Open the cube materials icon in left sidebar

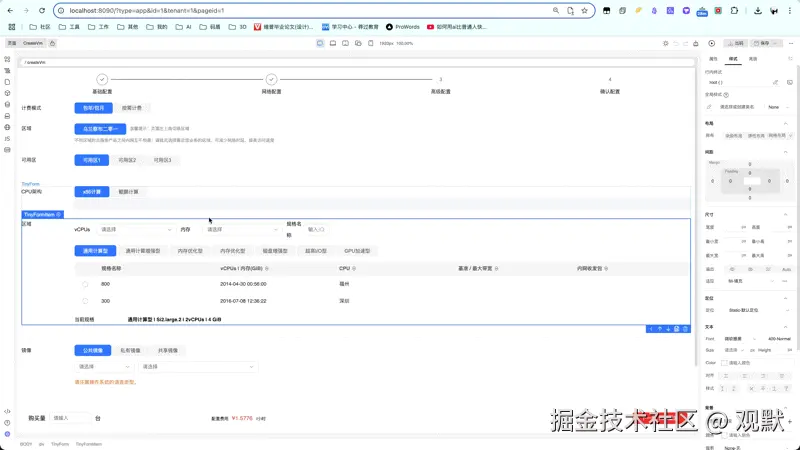coord(7,93)
